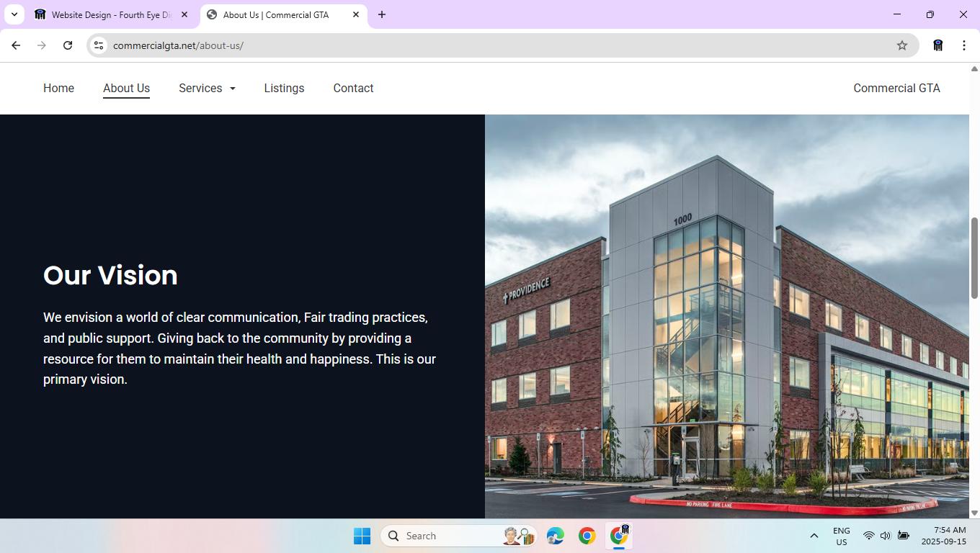Screen dimensions: 980x553
Task: Open Google Chrome from taskbar
Action: 587,536
